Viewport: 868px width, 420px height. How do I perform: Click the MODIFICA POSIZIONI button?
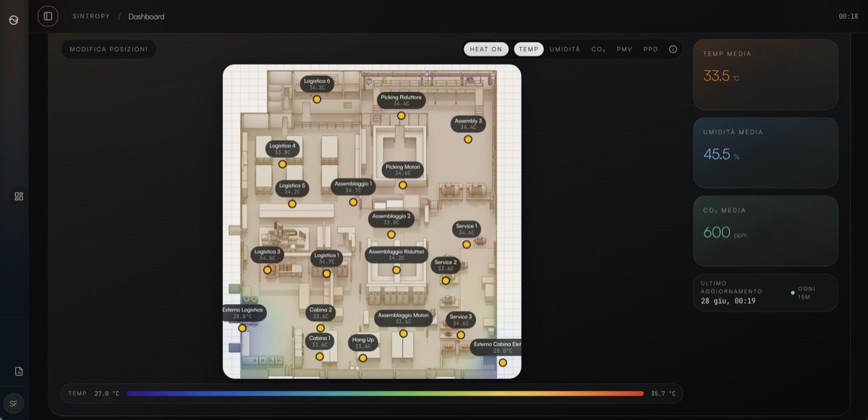pos(109,49)
